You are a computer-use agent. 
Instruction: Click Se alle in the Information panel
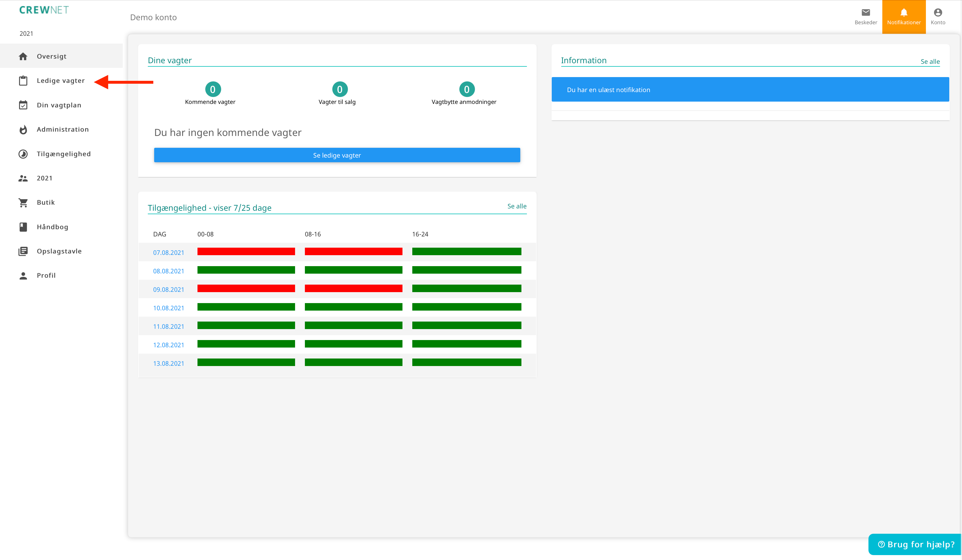[x=930, y=61]
